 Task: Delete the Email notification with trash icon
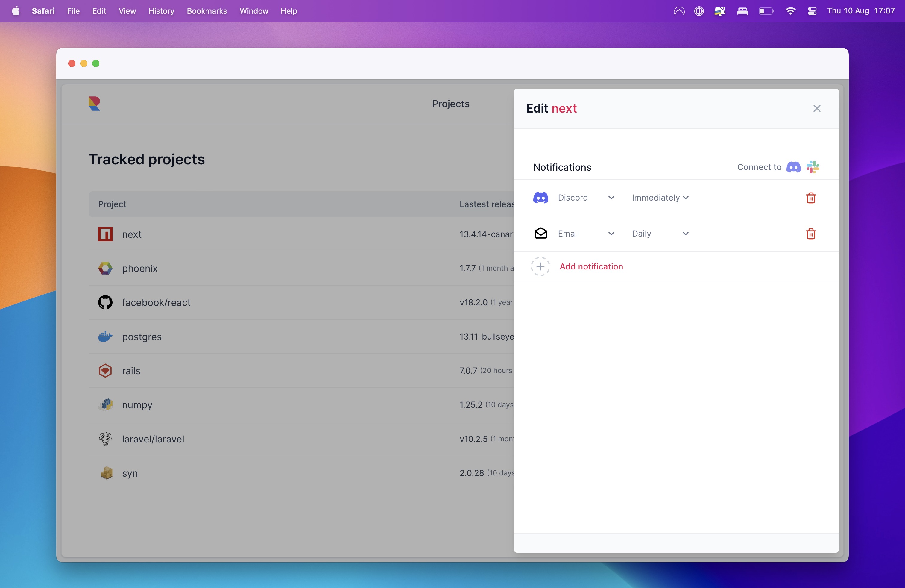811,234
